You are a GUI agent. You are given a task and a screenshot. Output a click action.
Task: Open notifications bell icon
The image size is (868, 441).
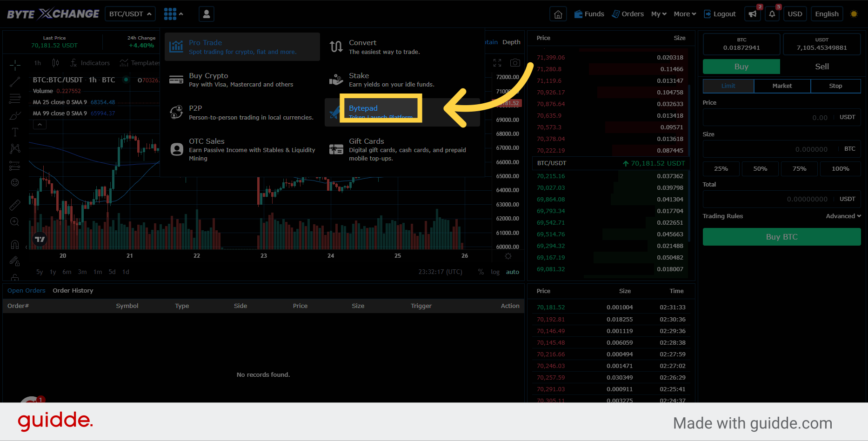(x=772, y=14)
